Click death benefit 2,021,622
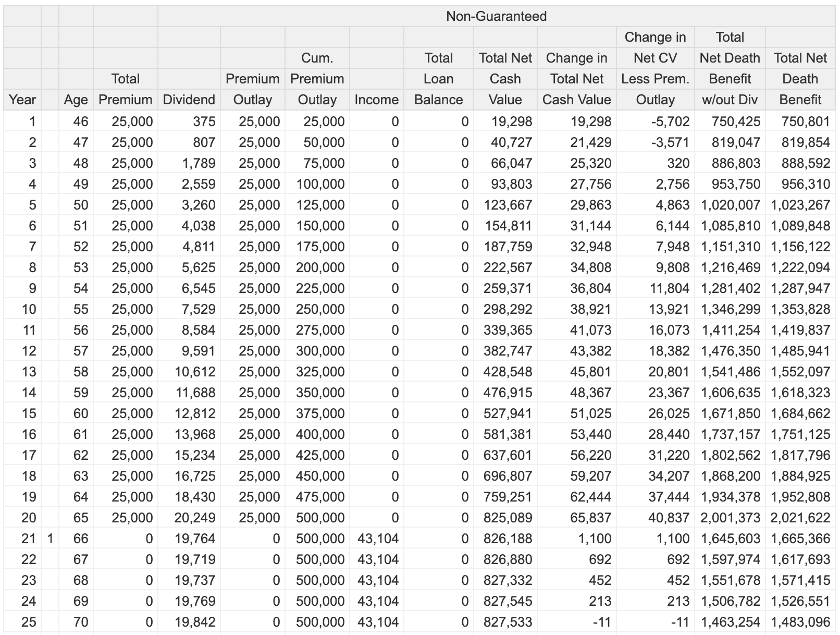This screenshot has height=635, width=840. pos(800,518)
